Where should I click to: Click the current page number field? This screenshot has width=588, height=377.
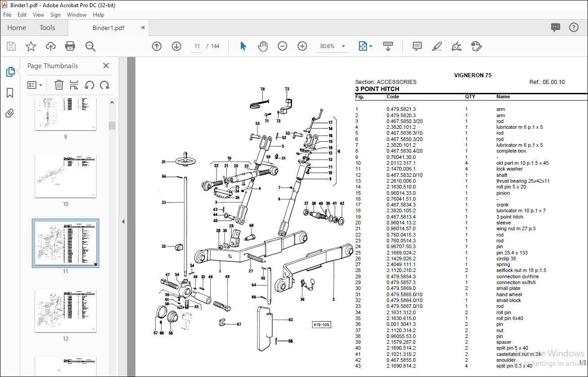point(197,46)
